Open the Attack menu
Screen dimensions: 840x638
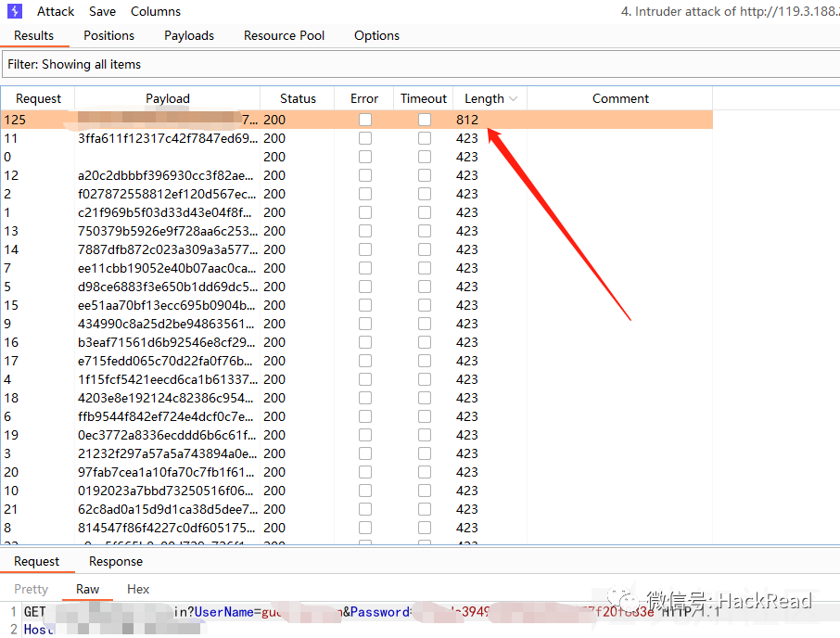[x=56, y=11]
